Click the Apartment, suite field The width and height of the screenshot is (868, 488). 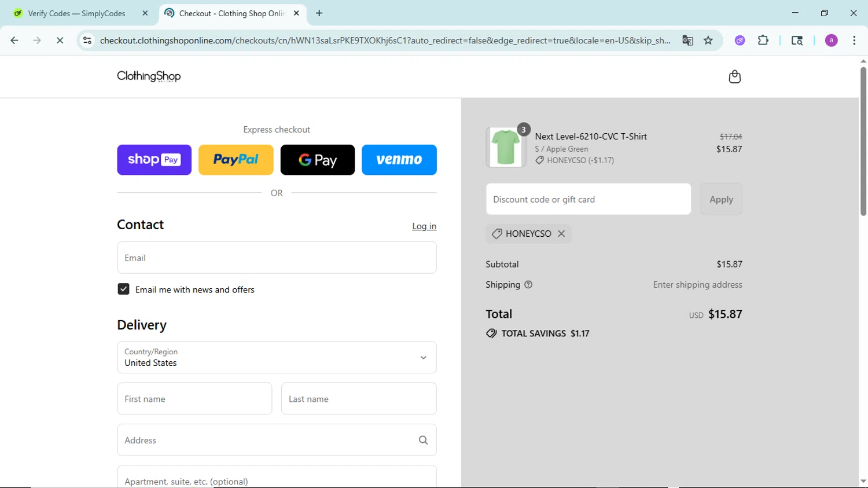pyautogui.click(x=277, y=477)
